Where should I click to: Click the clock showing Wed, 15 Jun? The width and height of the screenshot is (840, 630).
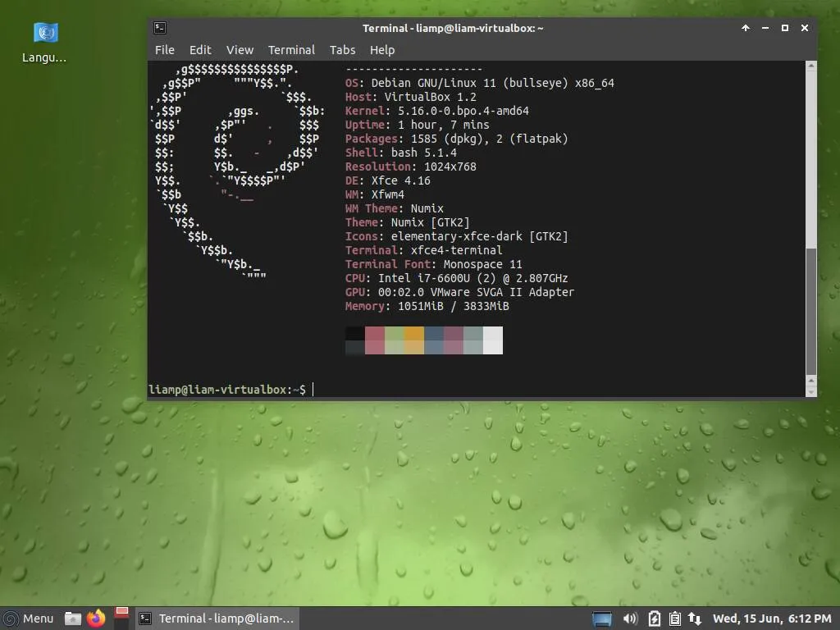pyautogui.click(x=771, y=619)
